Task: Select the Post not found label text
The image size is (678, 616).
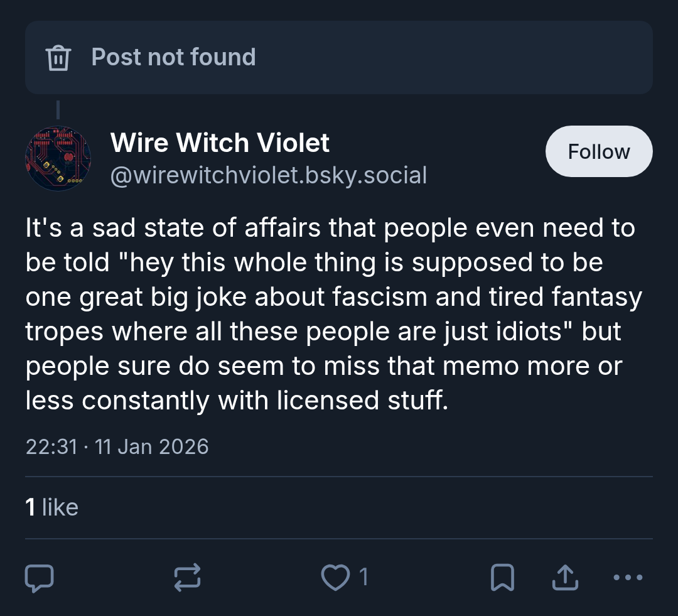Action: pos(173,57)
